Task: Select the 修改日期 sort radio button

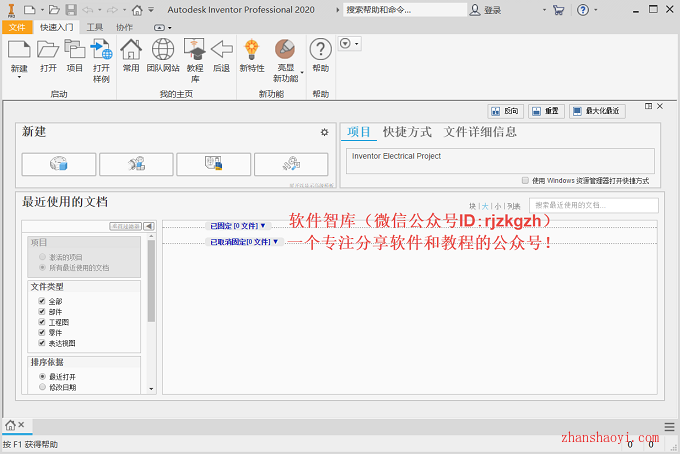Action: click(x=42, y=387)
